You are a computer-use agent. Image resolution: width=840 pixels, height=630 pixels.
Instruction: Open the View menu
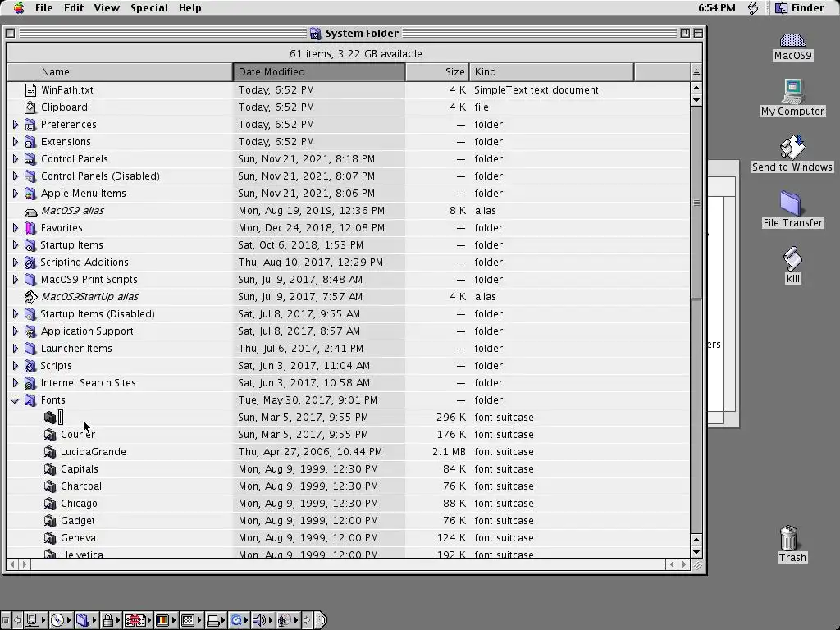107,8
